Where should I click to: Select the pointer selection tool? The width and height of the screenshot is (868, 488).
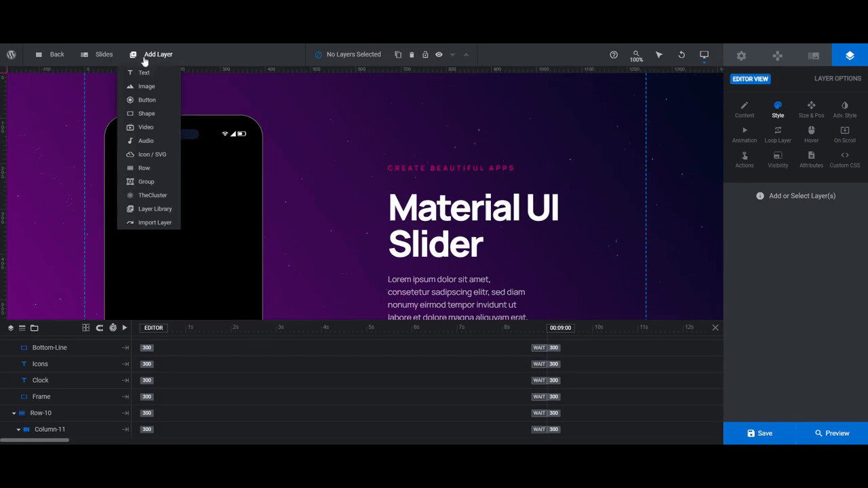[658, 55]
